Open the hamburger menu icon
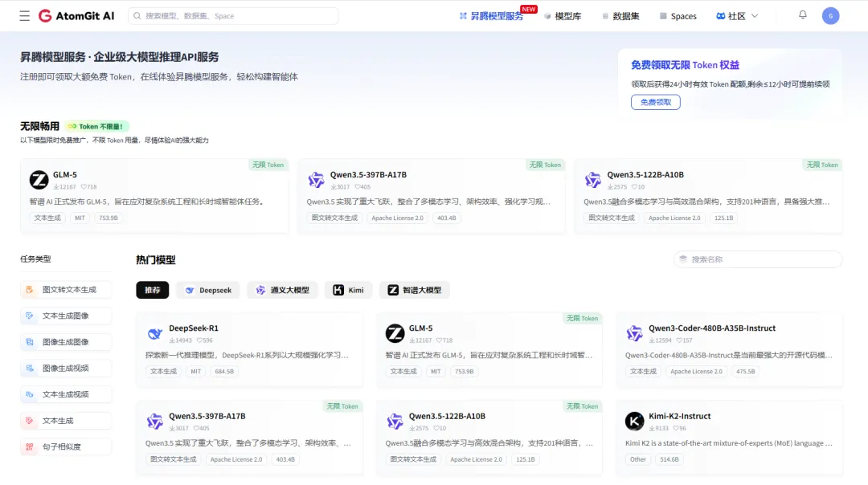868x485 pixels. (x=24, y=16)
